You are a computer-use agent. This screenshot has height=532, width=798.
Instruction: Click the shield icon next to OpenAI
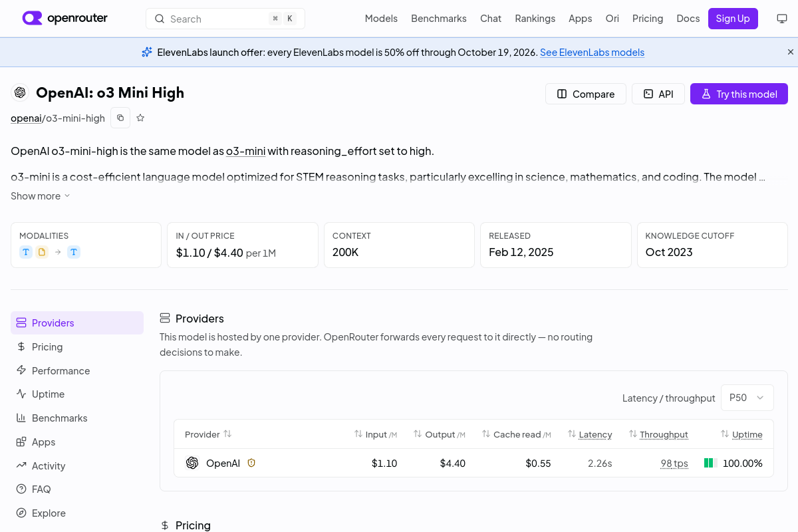251,463
